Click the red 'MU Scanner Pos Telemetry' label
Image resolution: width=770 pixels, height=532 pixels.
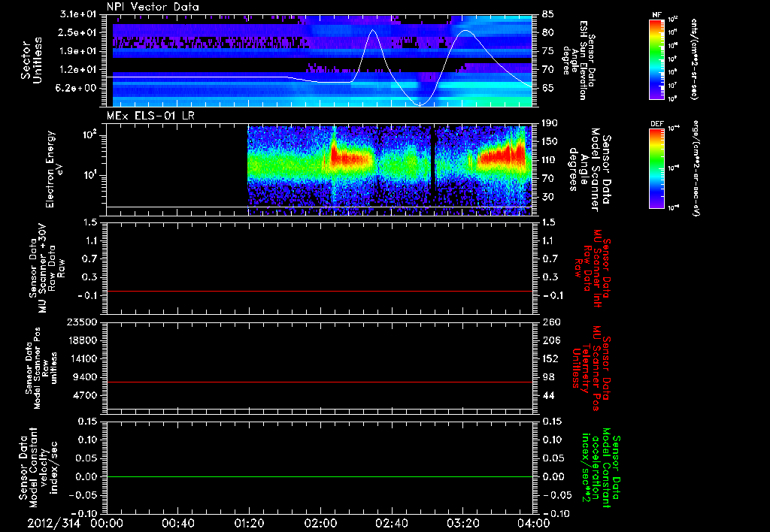[x=591, y=368]
